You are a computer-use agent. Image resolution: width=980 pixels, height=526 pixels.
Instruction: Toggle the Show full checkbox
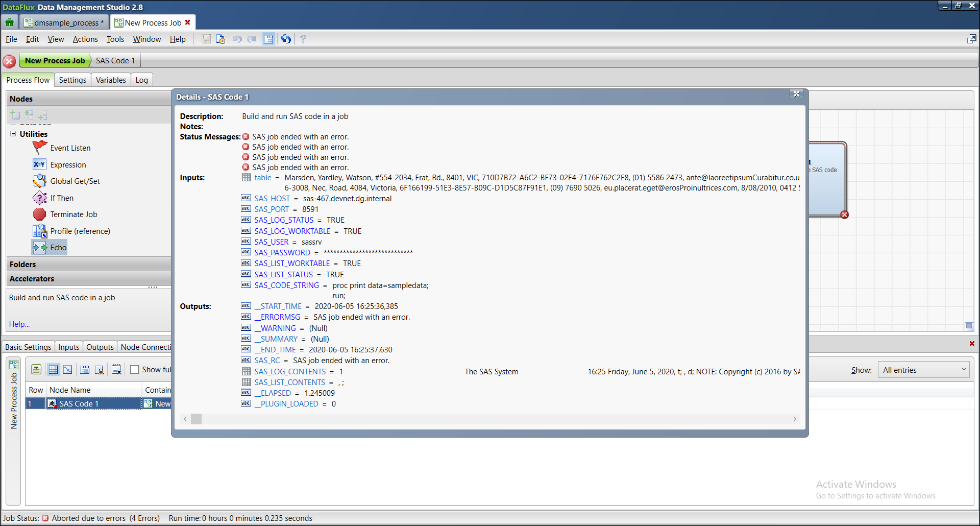135,370
